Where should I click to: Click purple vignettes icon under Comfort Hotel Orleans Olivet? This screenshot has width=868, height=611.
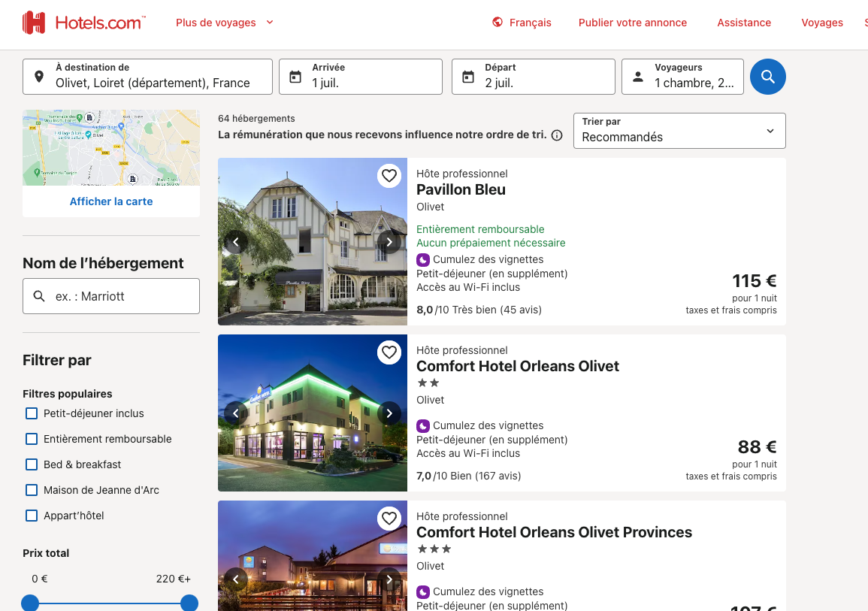click(x=423, y=425)
